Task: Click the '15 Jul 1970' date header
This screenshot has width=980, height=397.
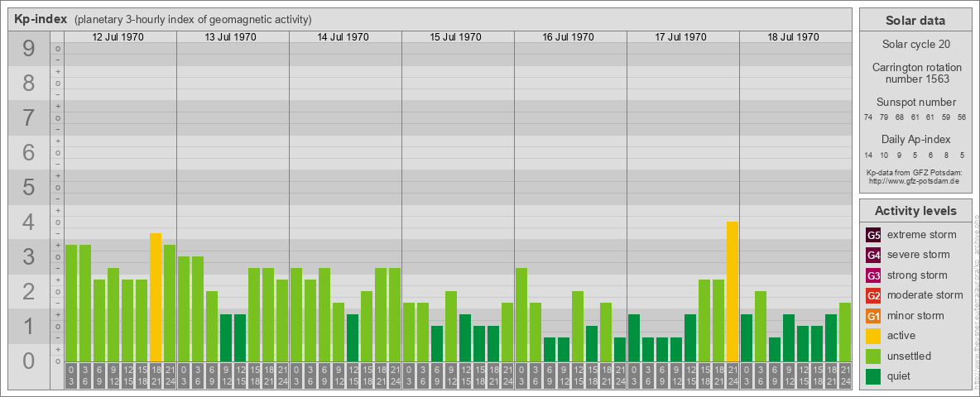Action: (455, 37)
